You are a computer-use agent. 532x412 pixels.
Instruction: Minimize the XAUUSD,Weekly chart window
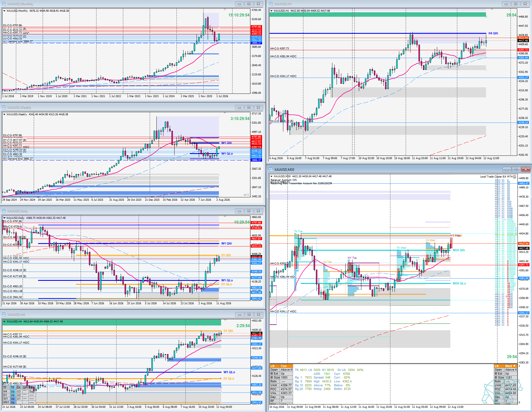coord(239,107)
